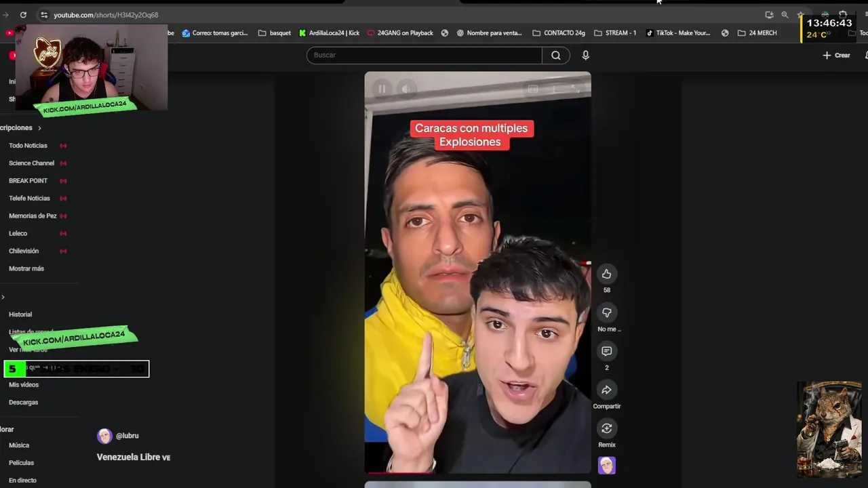Screen dimensions: 868x488
Task: Open the Nombre para venta... bookmark
Action: 489,33
